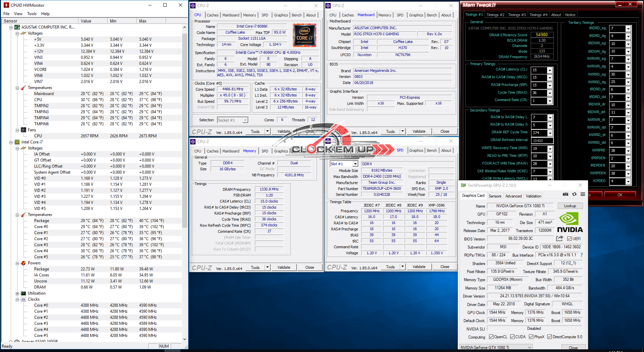Viewport: 644px width, 352px height.
Task: Click the Lookup button in GPU-Z
Action: click(x=570, y=206)
